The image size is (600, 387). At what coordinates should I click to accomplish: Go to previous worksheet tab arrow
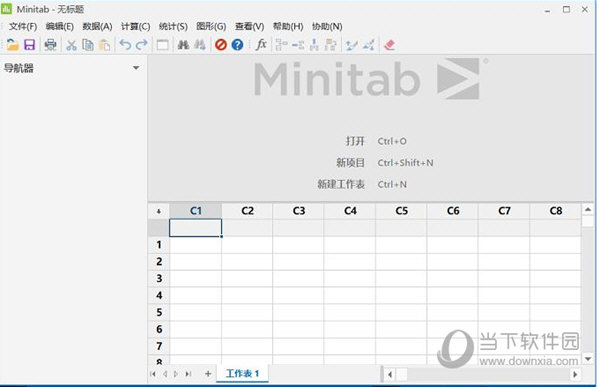(x=165, y=374)
